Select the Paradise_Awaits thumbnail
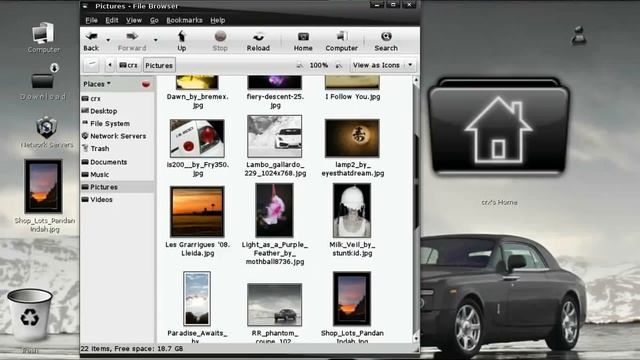 click(x=197, y=299)
